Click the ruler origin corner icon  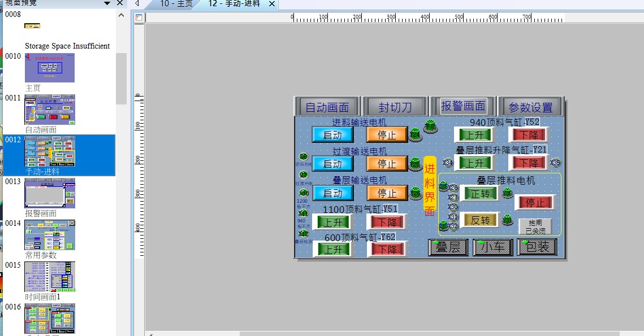click(139, 18)
